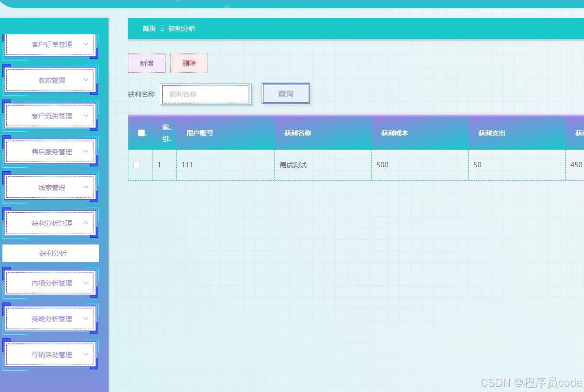
Task: Go to 首页 breadcrumb link
Action: [149, 28]
